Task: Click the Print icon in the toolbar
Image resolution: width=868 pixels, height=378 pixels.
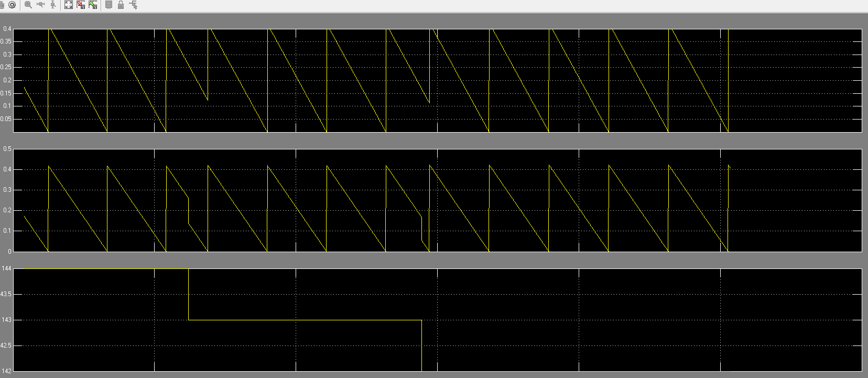Action: click(2, 5)
